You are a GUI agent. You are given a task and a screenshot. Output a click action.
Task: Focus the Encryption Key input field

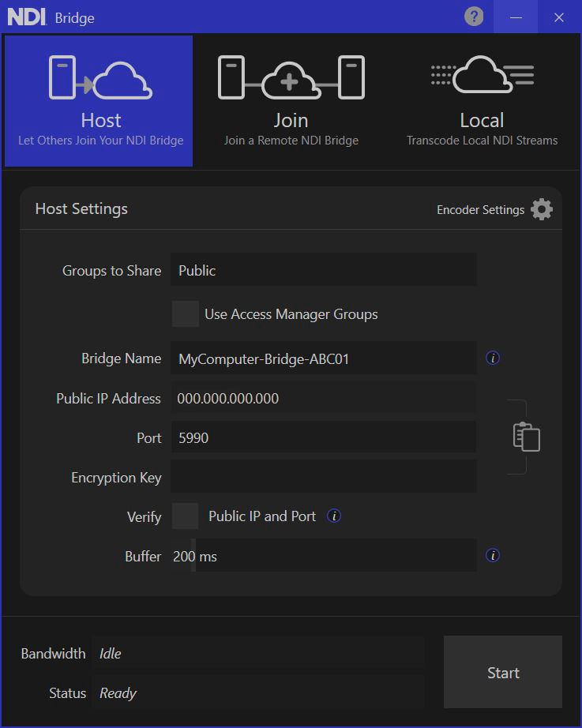pos(324,477)
